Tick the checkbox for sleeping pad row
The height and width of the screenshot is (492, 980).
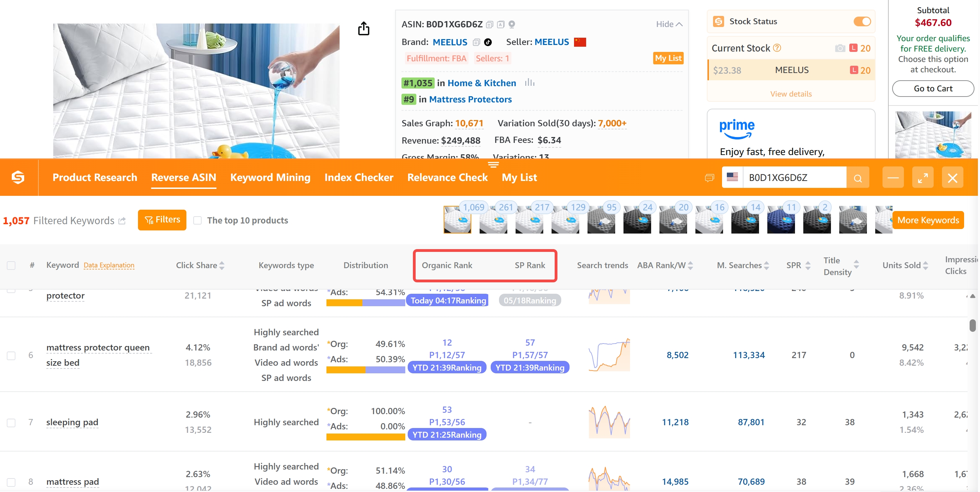11,423
